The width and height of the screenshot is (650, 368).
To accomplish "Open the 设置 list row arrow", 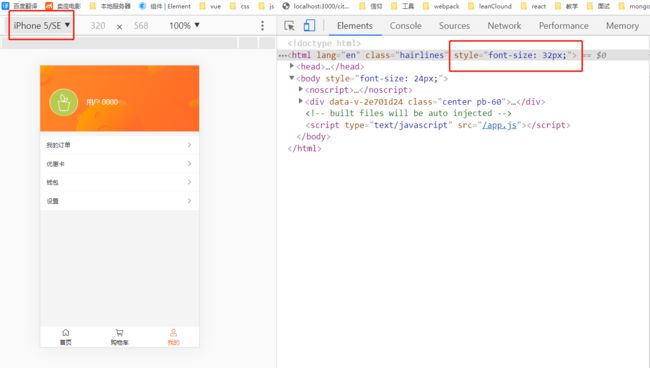I will tap(189, 201).
